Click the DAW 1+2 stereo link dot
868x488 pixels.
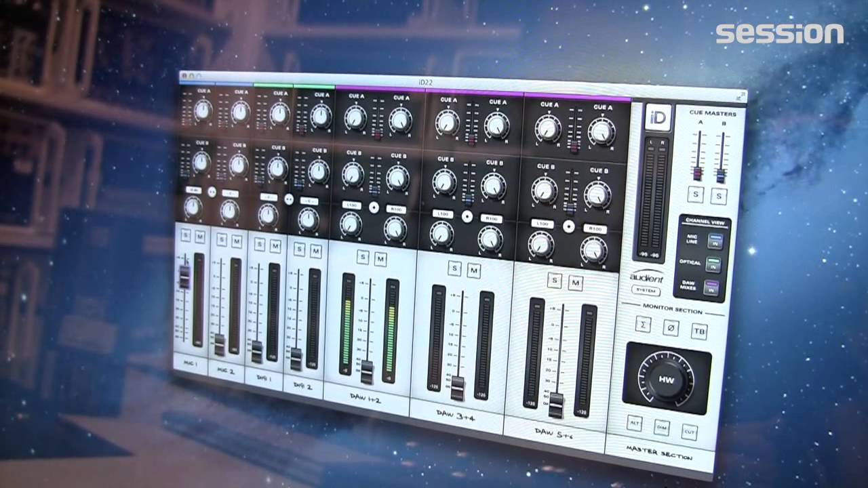(374, 207)
